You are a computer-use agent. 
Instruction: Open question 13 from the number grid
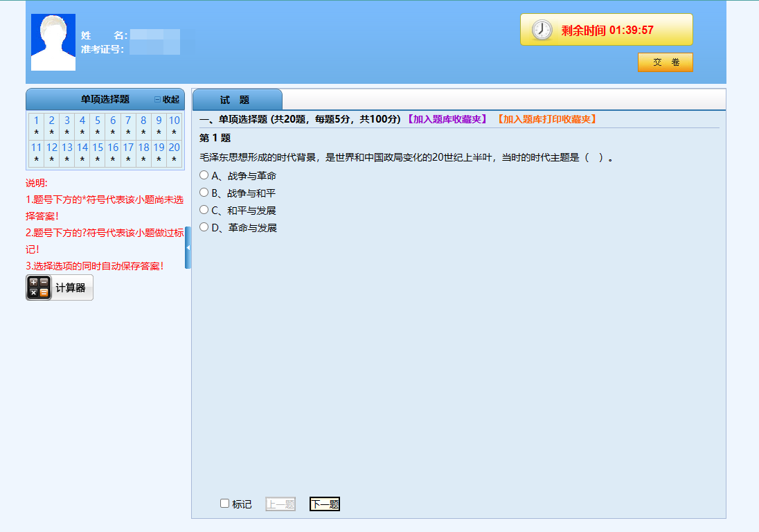(x=67, y=148)
